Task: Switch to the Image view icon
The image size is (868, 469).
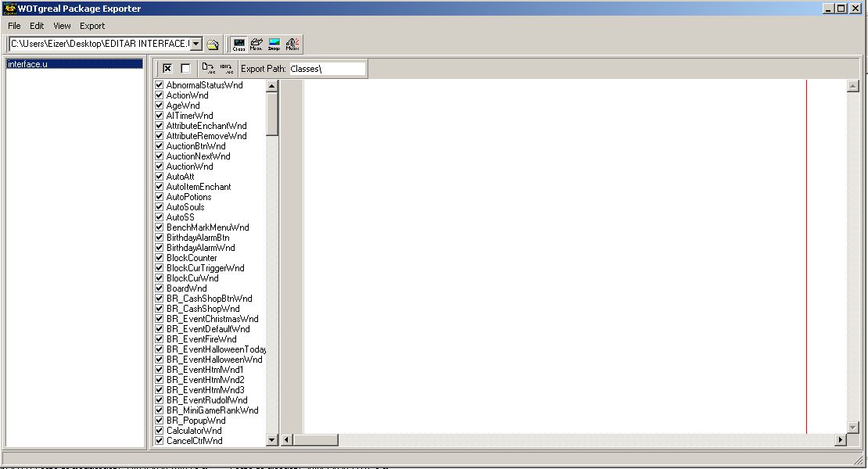Action: [x=274, y=45]
